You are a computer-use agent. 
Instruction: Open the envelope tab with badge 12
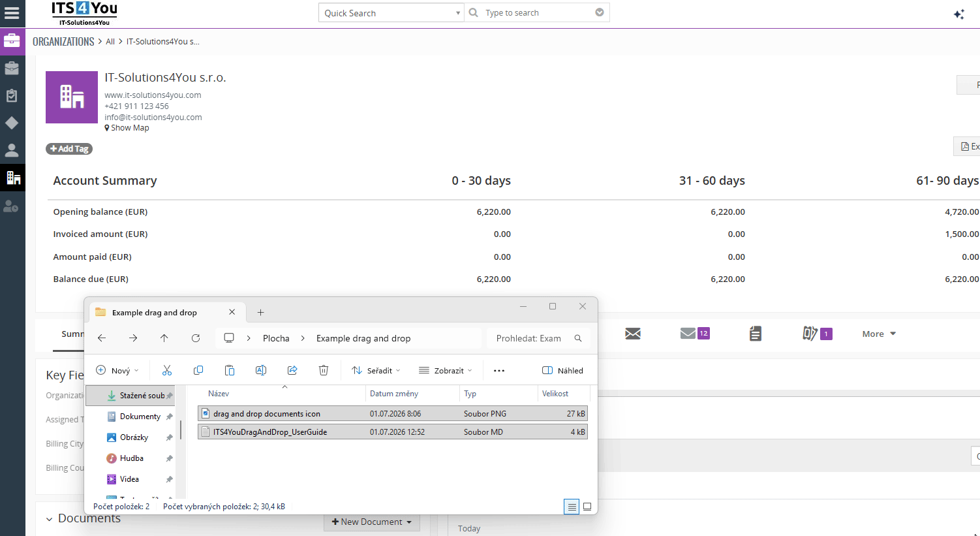pos(694,334)
